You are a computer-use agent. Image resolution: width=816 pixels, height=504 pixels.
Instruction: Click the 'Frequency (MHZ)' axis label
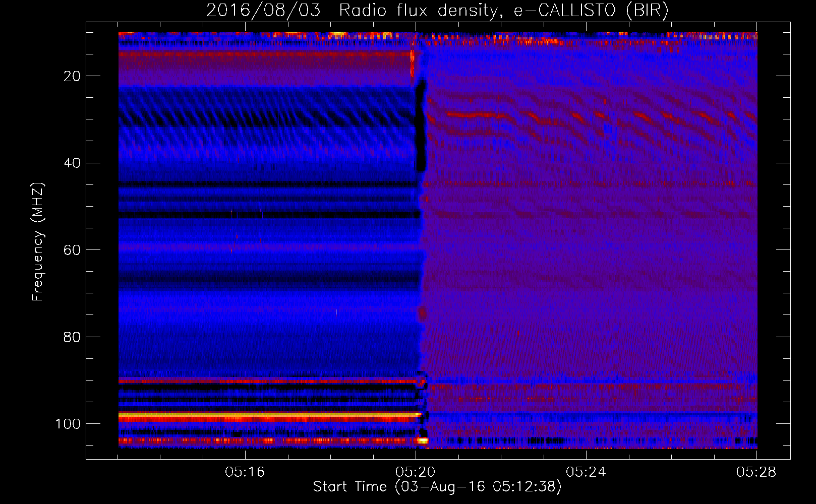coord(38,242)
